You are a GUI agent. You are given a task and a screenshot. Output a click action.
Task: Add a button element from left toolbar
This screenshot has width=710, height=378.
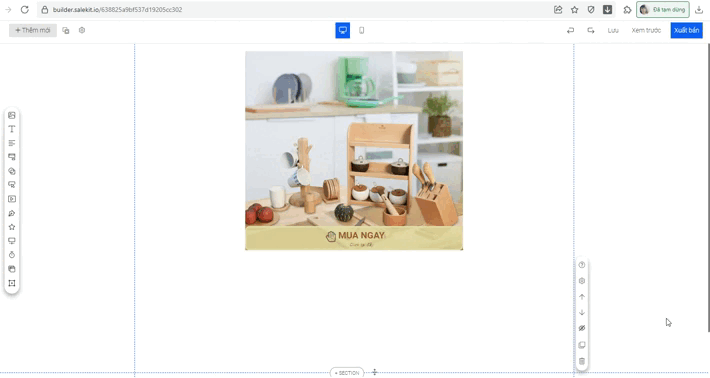point(12,157)
